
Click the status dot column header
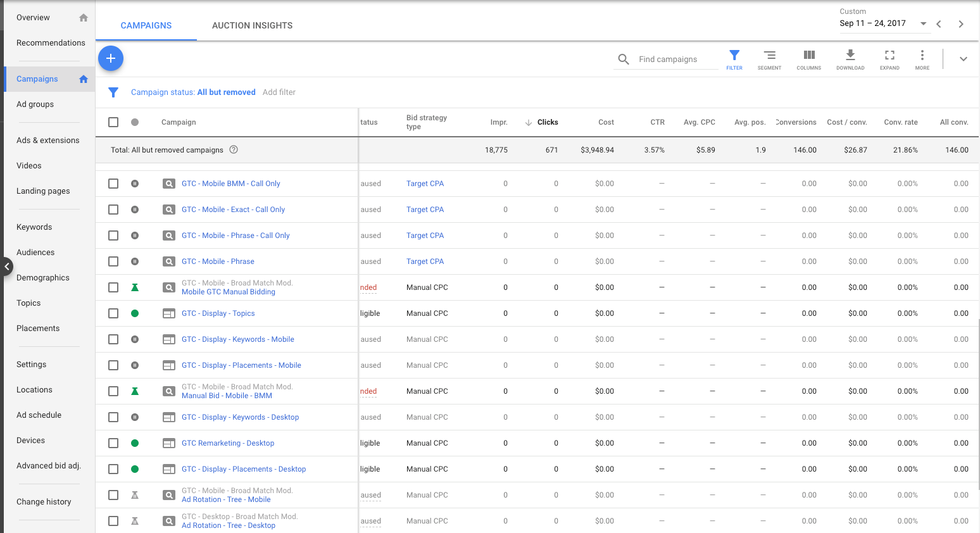coord(135,122)
